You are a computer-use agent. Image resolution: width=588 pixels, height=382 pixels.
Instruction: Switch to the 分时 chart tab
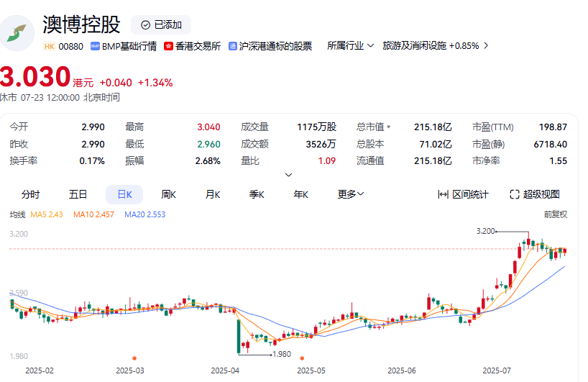pos(30,194)
